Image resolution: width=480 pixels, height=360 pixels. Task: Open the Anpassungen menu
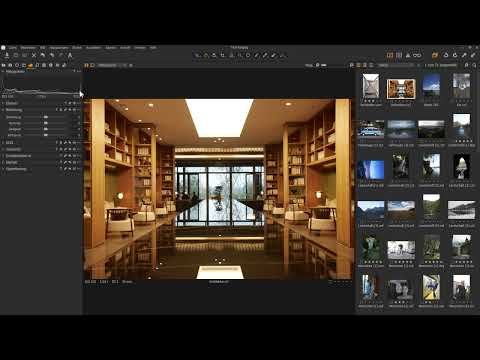pyautogui.click(x=59, y=48)
